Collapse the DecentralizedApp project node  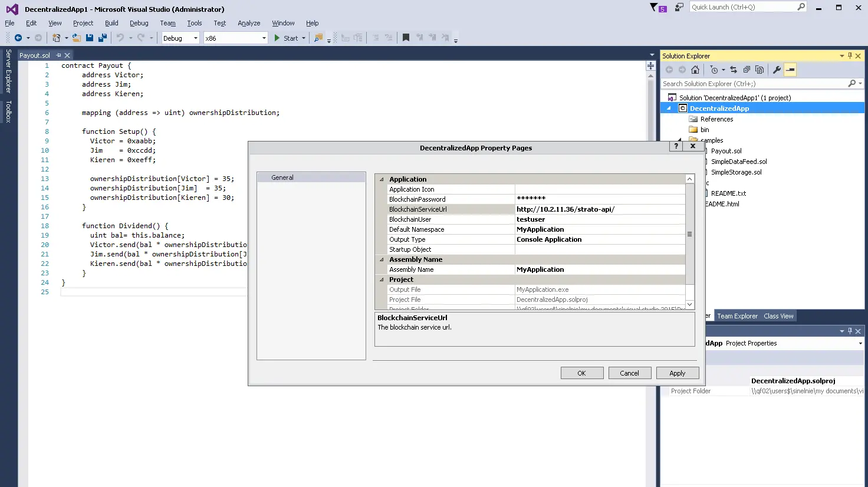click(669, 108)
